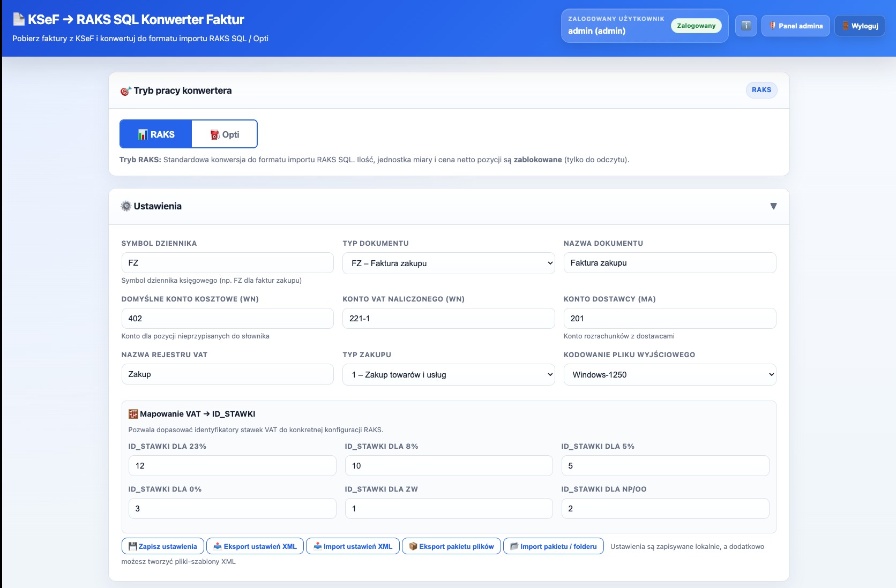Click the info icon button in header
The image size is (896, 588).
coord(746,26)
